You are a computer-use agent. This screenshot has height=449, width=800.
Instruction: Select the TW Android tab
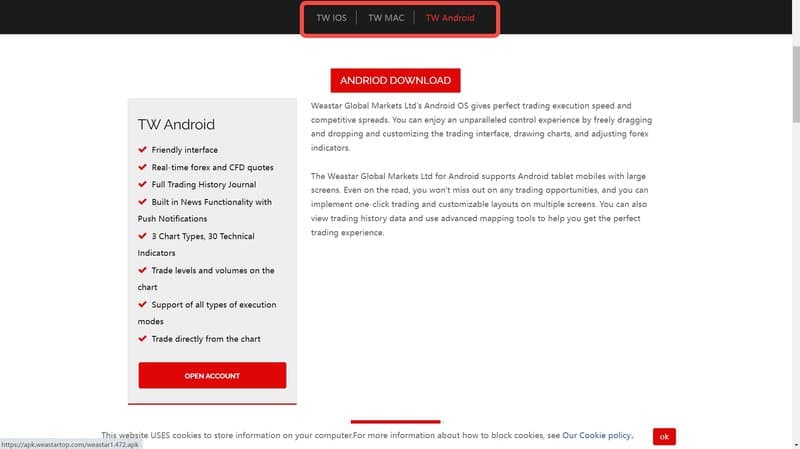[x=450, y=18]
